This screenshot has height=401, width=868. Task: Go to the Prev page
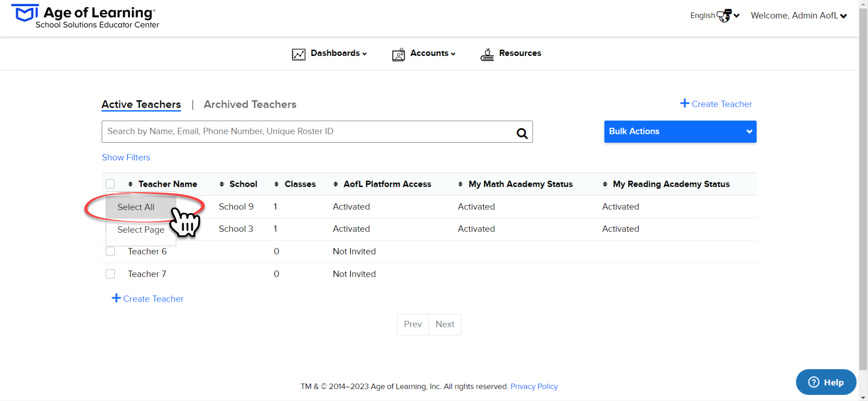tap(413, 324)
